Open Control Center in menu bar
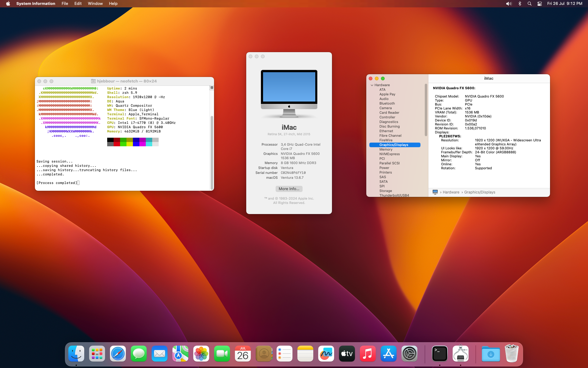The image size is (588, 368). [540, 4]
